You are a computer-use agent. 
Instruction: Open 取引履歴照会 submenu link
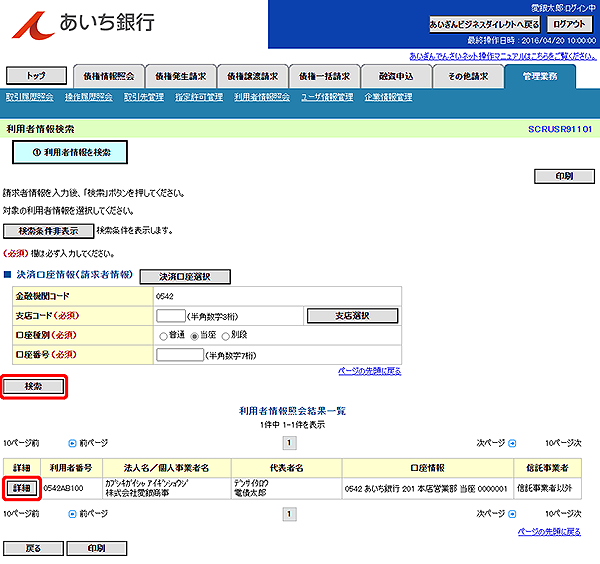(x=29, y=97)
